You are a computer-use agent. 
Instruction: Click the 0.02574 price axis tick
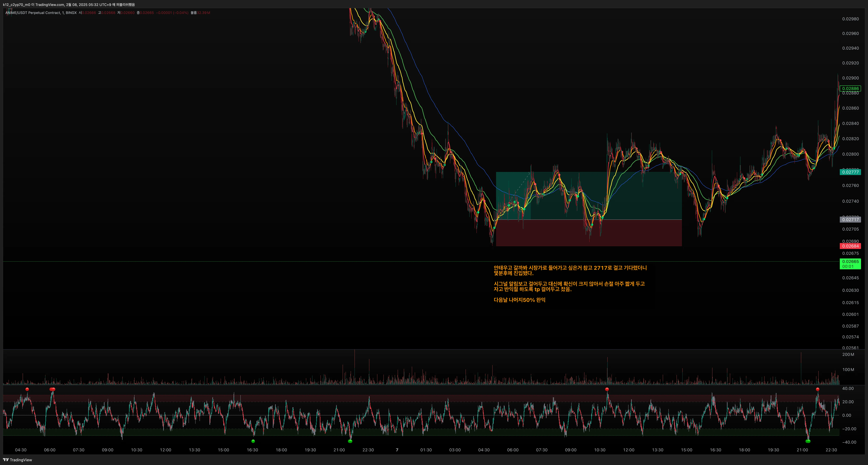pos(850,337)
